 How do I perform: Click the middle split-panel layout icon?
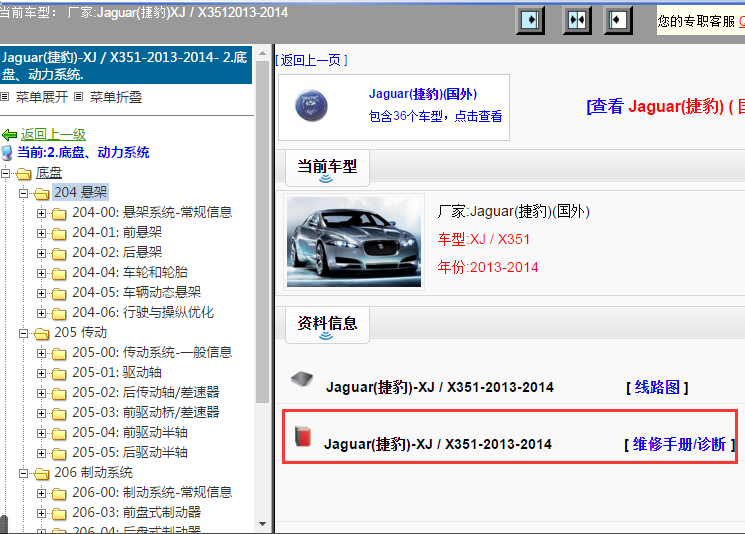[x=577, y=20]
